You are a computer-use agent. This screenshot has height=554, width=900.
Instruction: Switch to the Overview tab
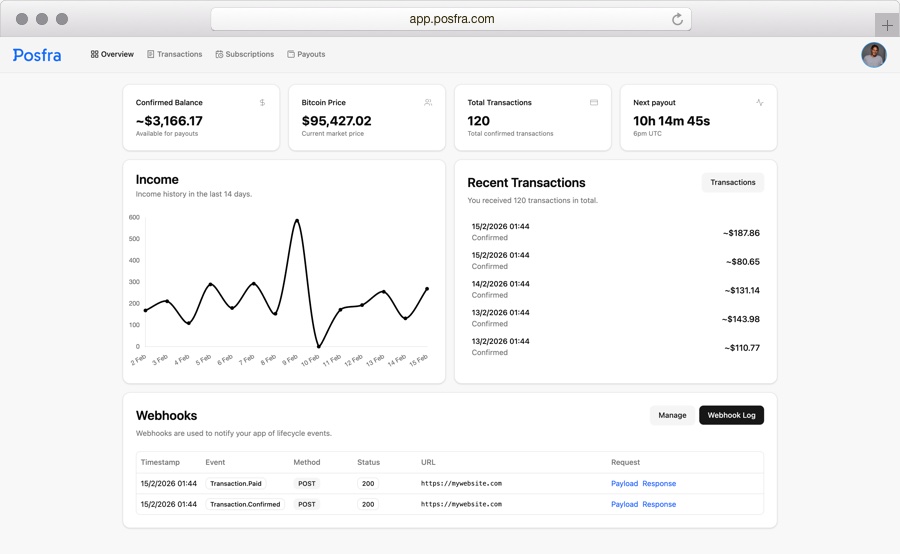click(x=112, y=54)
